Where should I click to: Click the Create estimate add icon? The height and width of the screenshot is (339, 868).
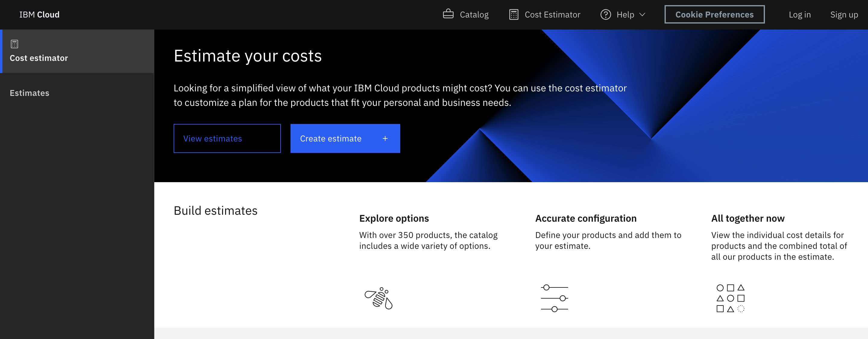[x=385, y=138]
